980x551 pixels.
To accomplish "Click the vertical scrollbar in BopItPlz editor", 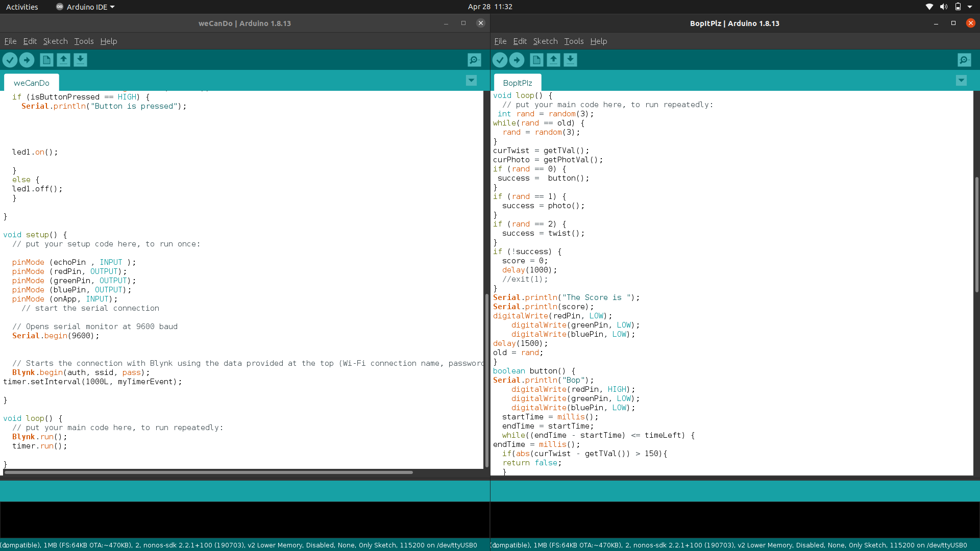I will (x=976, y=235).
